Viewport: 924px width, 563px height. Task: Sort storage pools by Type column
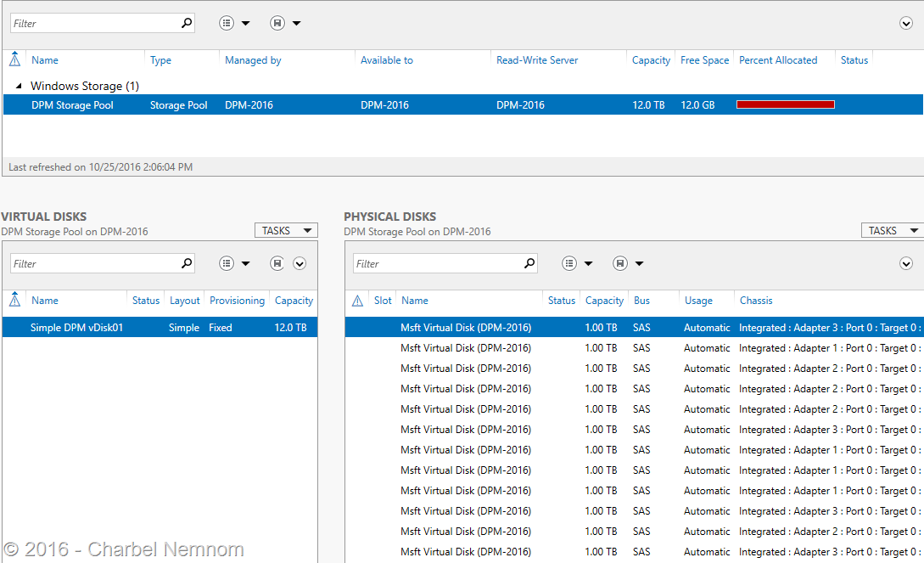point(160,60)
